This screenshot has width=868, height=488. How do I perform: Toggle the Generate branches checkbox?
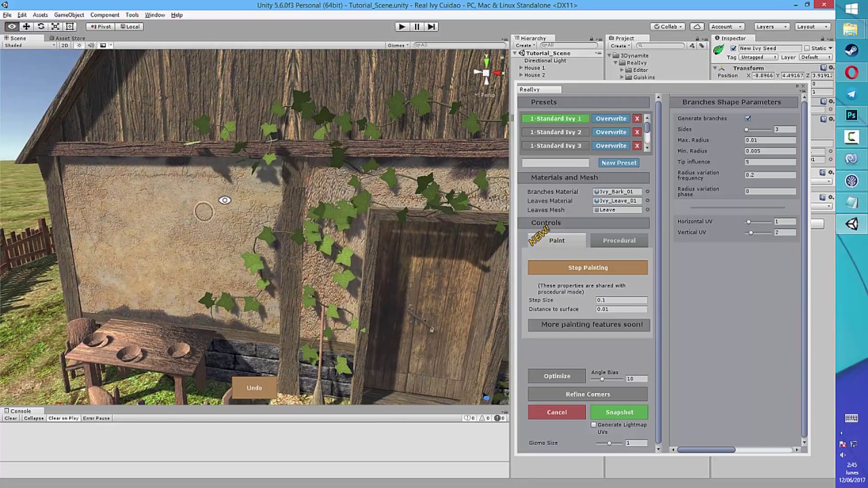coord(748,119)
